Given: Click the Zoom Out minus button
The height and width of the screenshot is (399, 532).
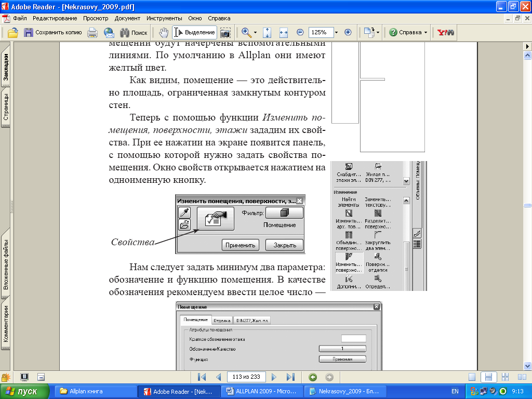Looking at the screenshot, I should pyautogui.click(x=300, y=32).
